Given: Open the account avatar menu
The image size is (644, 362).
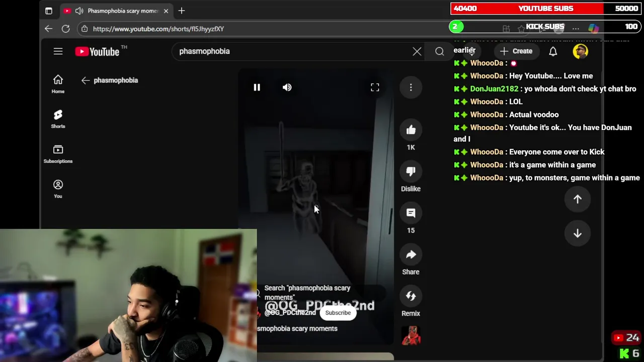Looking at the screenshot, I should click(580, 51).
